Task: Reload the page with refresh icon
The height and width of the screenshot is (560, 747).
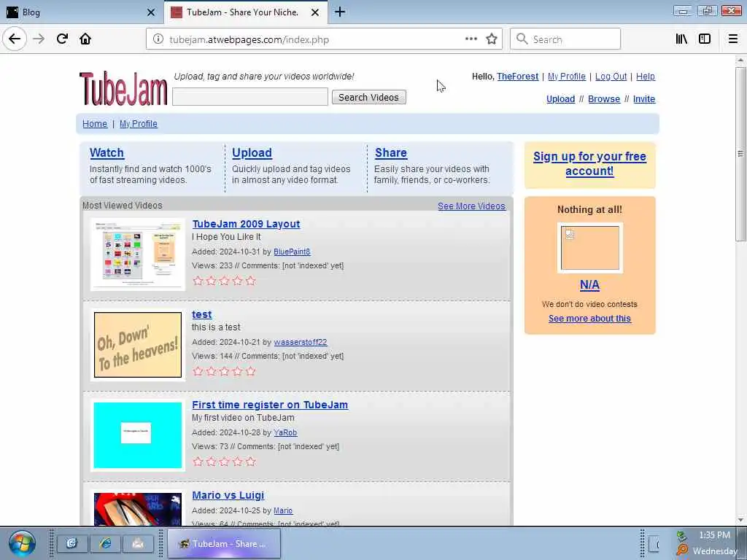Action: [x=62, y=39]
